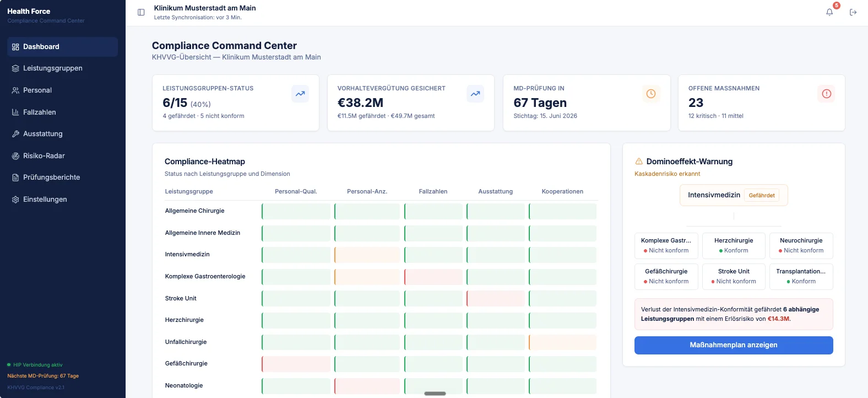Image resolution: width=868 pixels, height=398 pixels.
Task: Toggle the sidebar collapse icon
Action: (x=141, y=12)
